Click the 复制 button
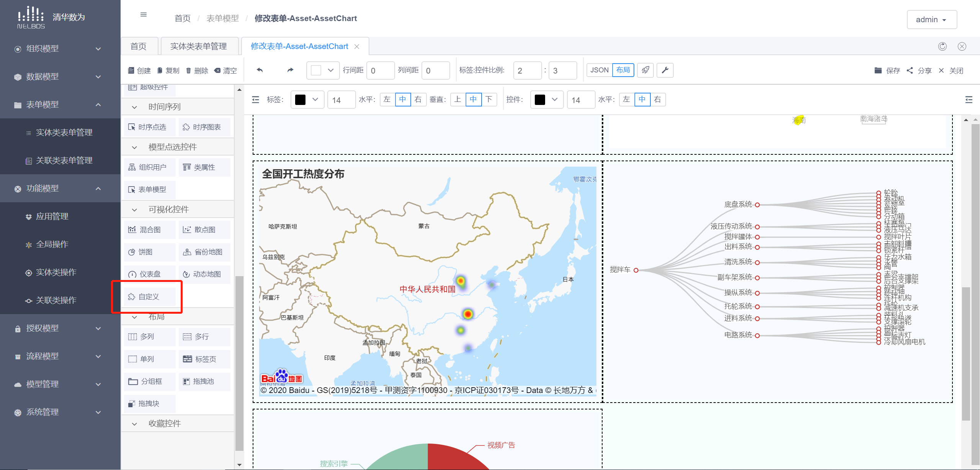 point(168,70)
